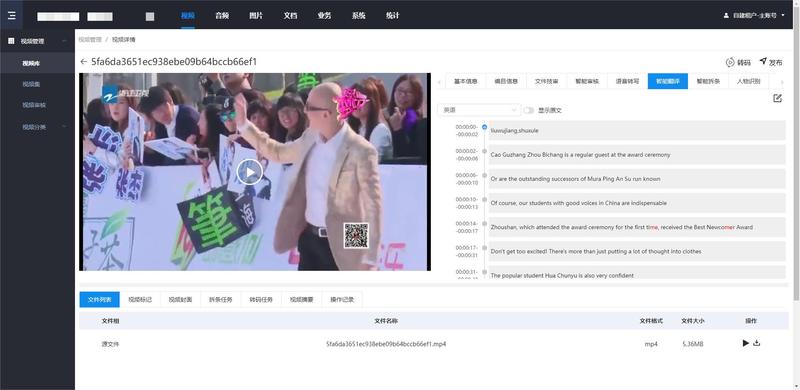Viewport: 800px width, 390px height.
Task: Collapse the sidebar with the hamburger icon
Action: [11, 15]
